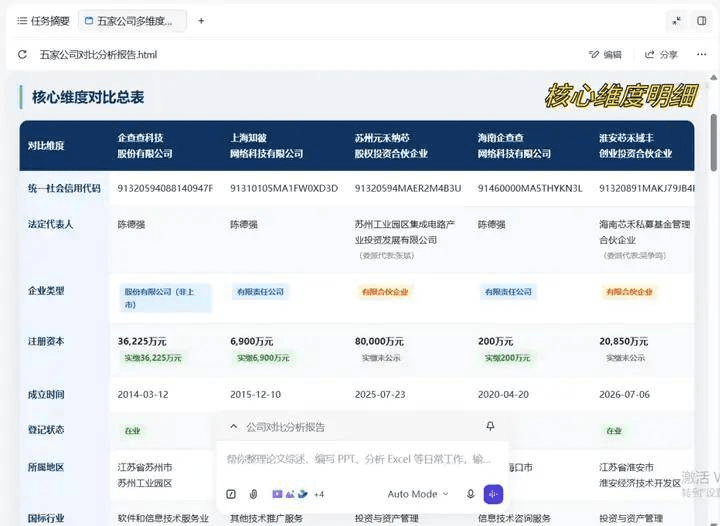The height and width of the screenshot is (526, 720).
Task: Click the vertical scrollbar of the report
Action: tap(714, 142)
